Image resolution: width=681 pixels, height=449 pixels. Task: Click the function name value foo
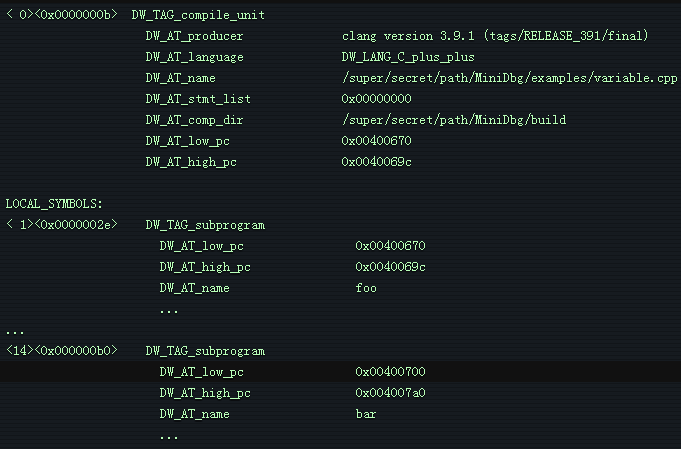tap(366, 288)
